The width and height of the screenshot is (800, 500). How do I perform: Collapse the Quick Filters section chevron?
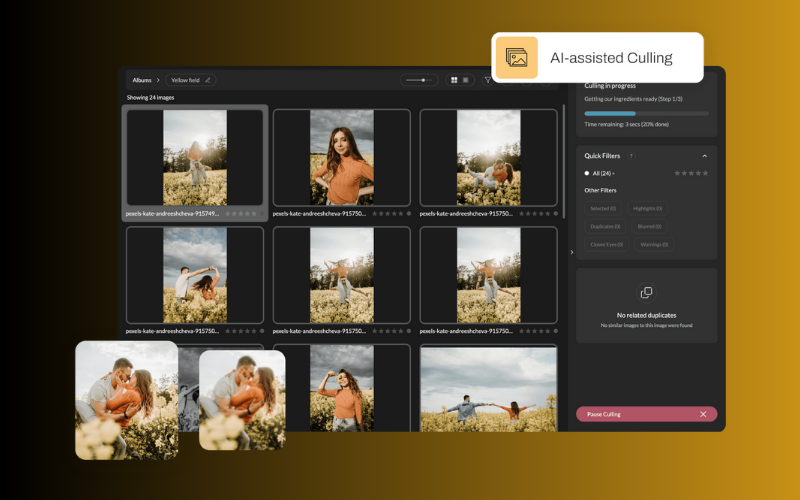[704, 156]
